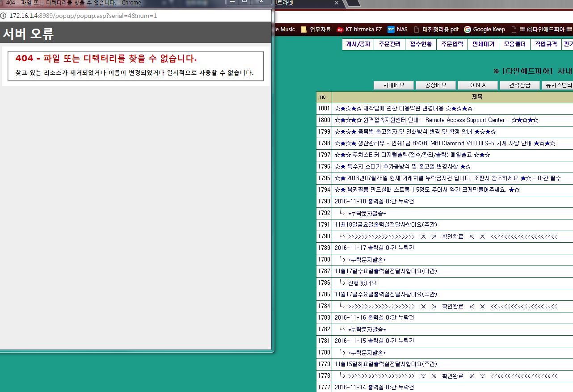Go to the 접수현황 tab
Image resolution: width=573 pixels, height=392 pixels.
coord(421,44)
